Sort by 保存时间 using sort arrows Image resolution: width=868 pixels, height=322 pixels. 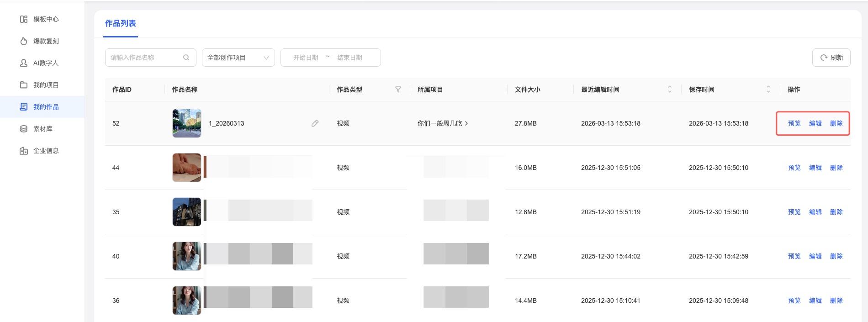(x=768, y=90)
